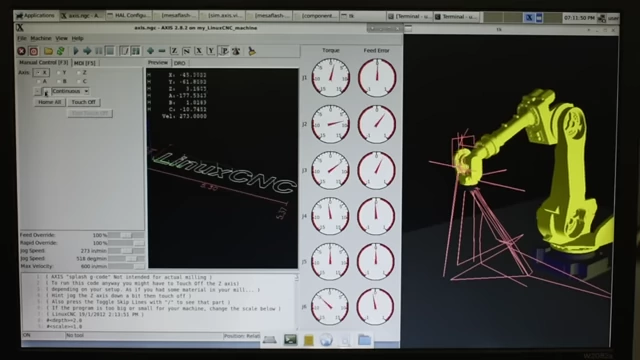Image resolution: width=640 pixels, height=360 pixels.
Task: Open a G-code file via folder icon
Action: [49, 51]
